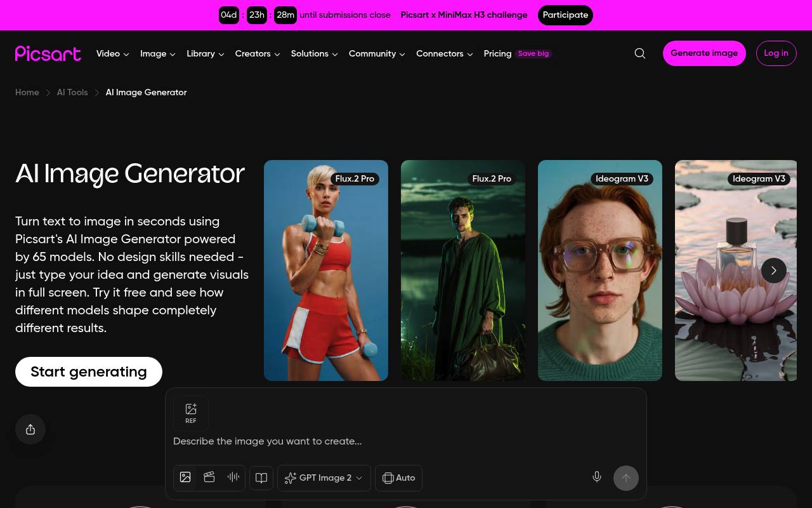Click the Save big badge

click(x=534, y=54)
